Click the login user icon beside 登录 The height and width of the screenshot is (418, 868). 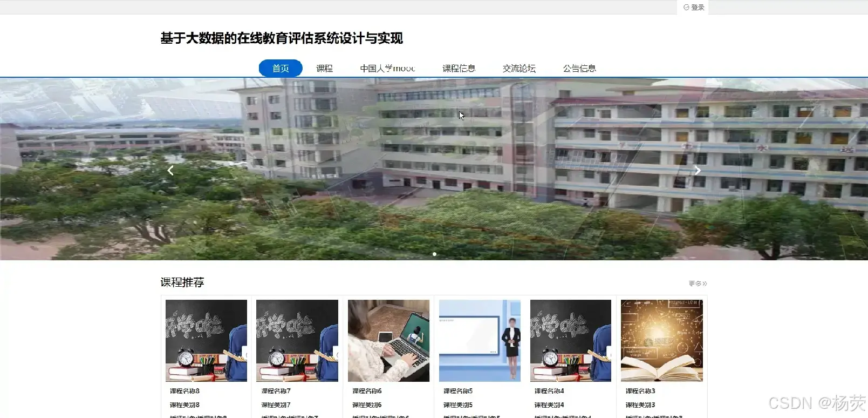[686, 8]
